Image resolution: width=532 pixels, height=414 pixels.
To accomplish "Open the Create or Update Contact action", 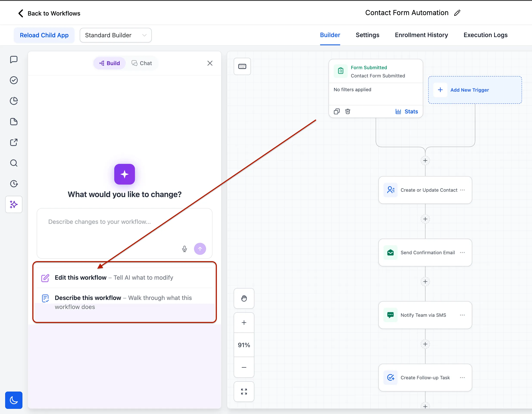I will point(425,190).
